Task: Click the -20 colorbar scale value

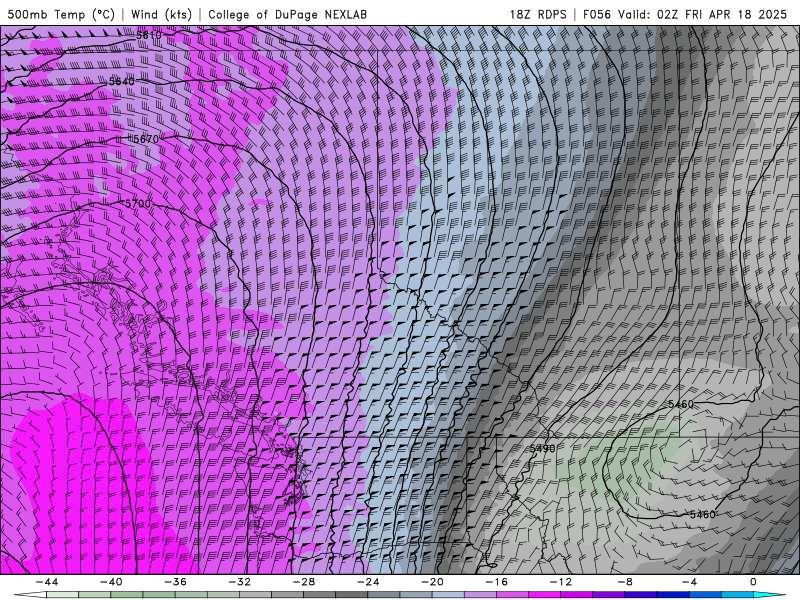Action: pyautogui.click(x=432, y=582)
